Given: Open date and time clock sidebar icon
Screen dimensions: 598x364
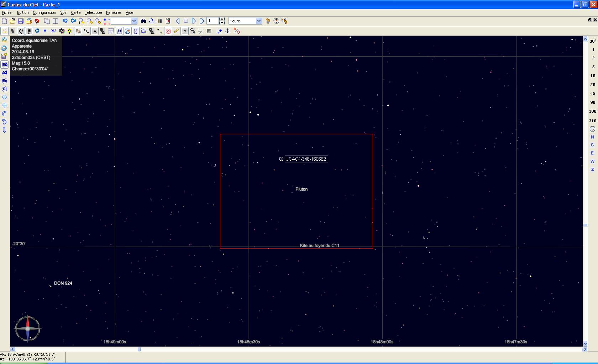Looking at the screenshot, I should click(5, 48).
